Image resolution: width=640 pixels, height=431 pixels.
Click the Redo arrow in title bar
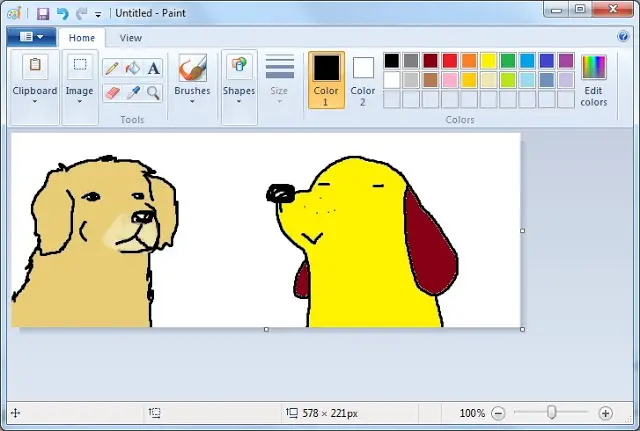pyautogui.click(x=82, y=13)
